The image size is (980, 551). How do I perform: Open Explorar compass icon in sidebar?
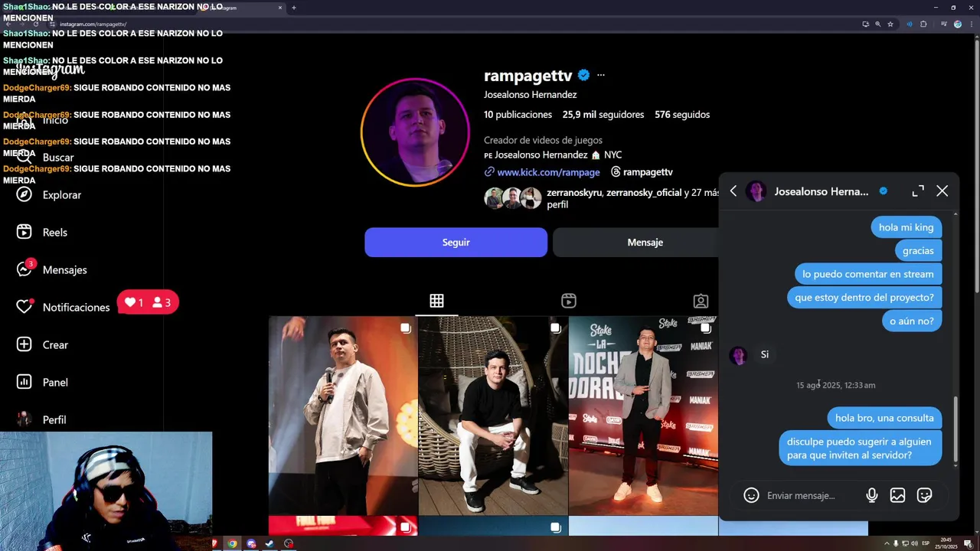[24, 194]
